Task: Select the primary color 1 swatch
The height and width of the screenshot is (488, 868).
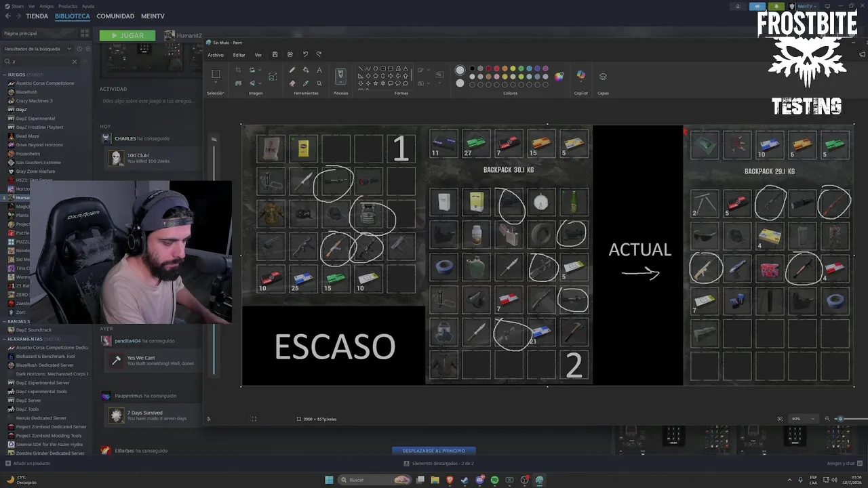Action: [x=460, y=70]
